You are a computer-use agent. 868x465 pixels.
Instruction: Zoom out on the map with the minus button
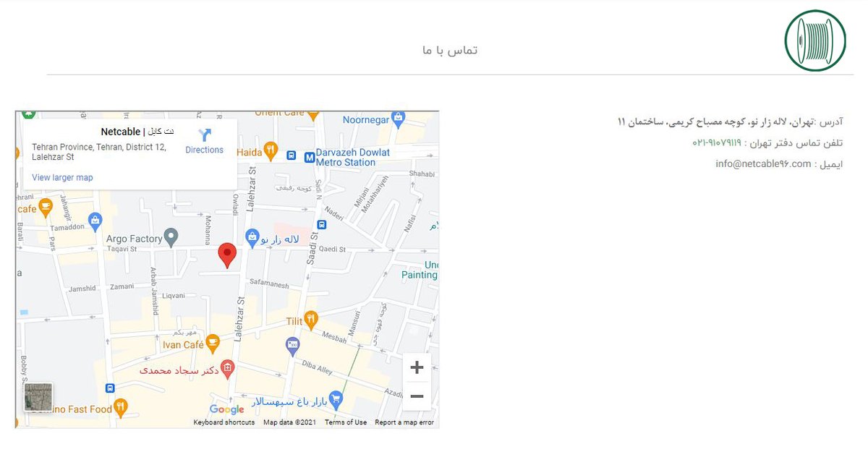[417, 396]
